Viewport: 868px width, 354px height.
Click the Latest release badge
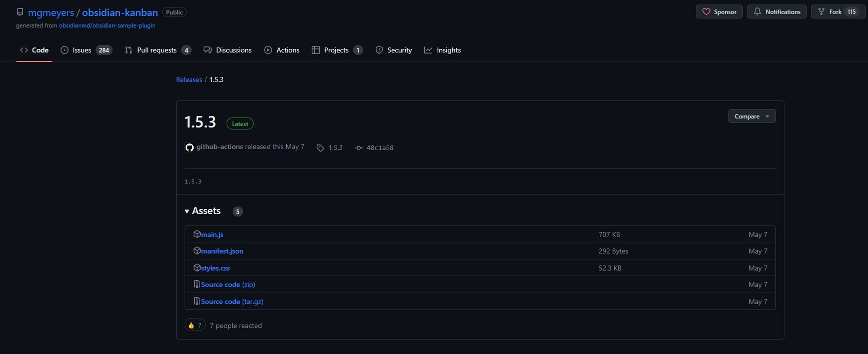(240, 123)
